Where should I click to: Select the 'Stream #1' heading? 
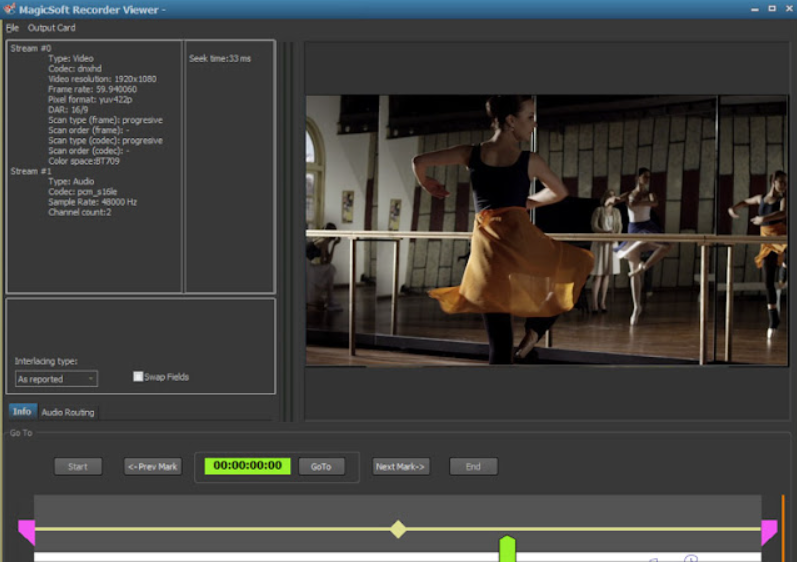[30, 171]
